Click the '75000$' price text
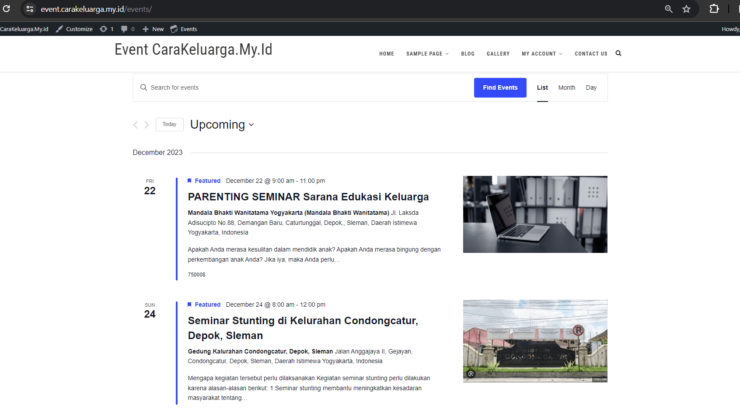Viewport: 740px width, 420px height. tap(196, 275)
